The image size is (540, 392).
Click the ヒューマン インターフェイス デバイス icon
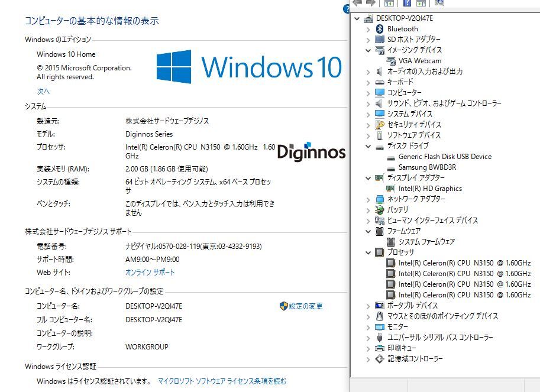380,221
